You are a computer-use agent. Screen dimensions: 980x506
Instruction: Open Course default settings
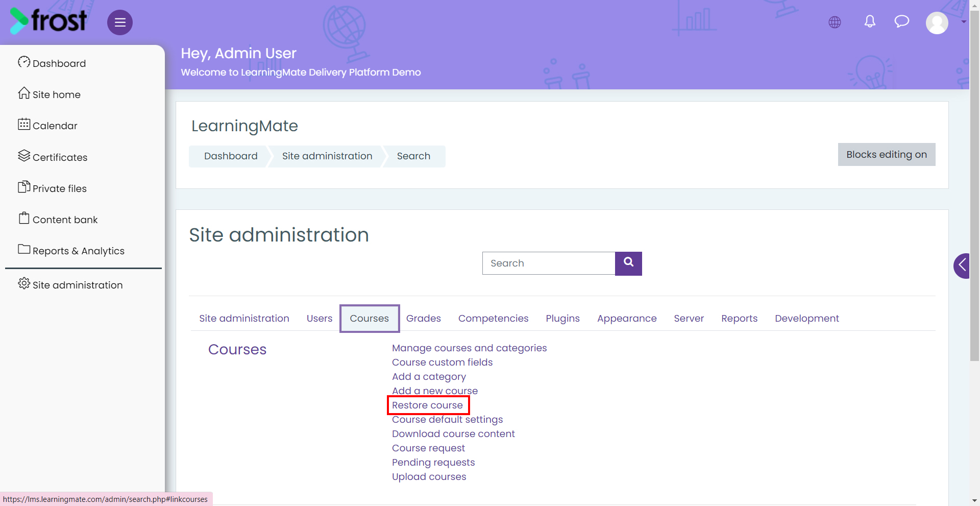pos(448,420)
